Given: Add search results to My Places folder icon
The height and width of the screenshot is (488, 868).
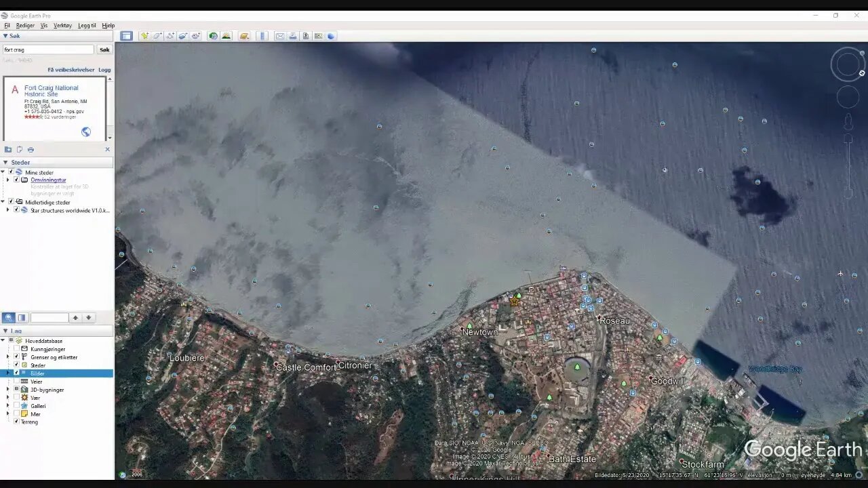Looking at the screenshot, I should point(8,149).
